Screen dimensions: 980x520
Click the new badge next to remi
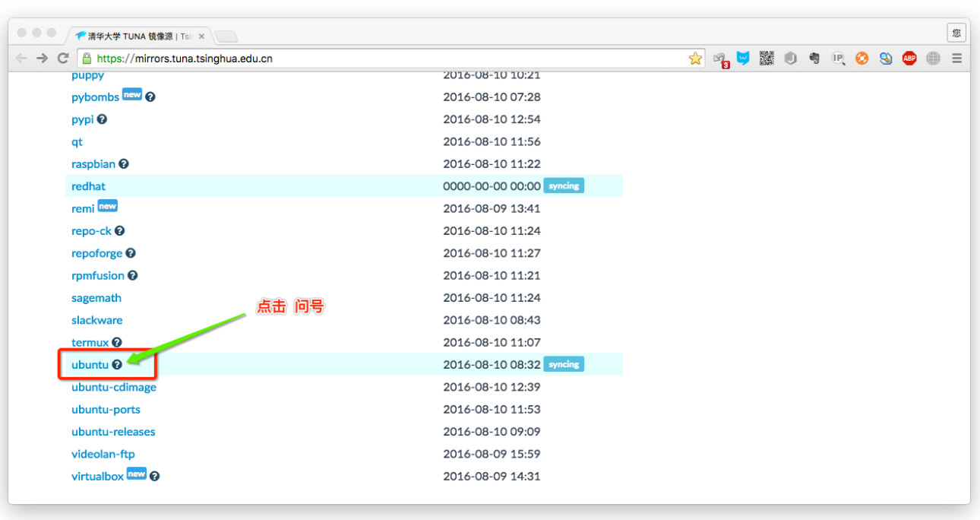pyautogui.click(x=107, y=205)
